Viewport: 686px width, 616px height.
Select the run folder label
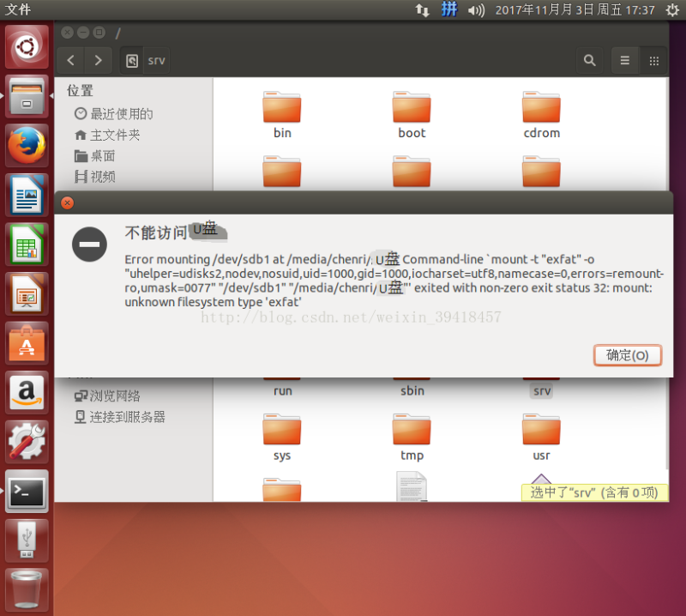tap(283, 391)
